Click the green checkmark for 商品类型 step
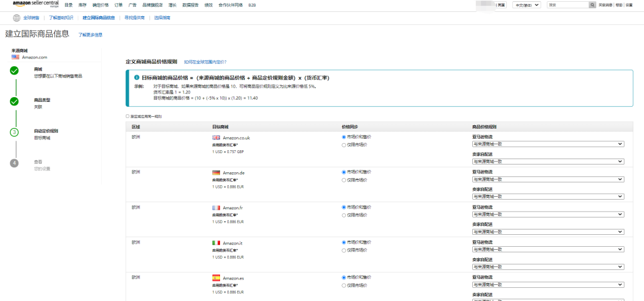The width and height of the screenshot is (644, 301). click(x=14, y=101)
